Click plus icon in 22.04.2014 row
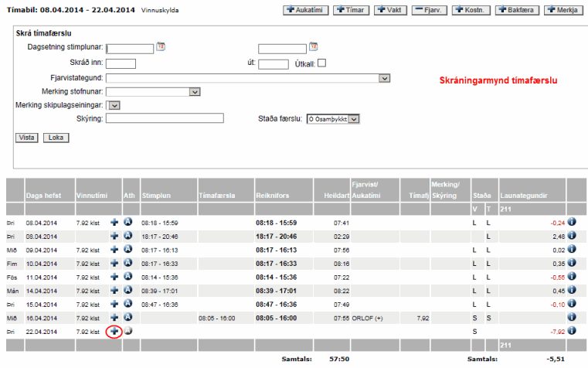Viewport: 588px width, 368px height. point(114,331)
